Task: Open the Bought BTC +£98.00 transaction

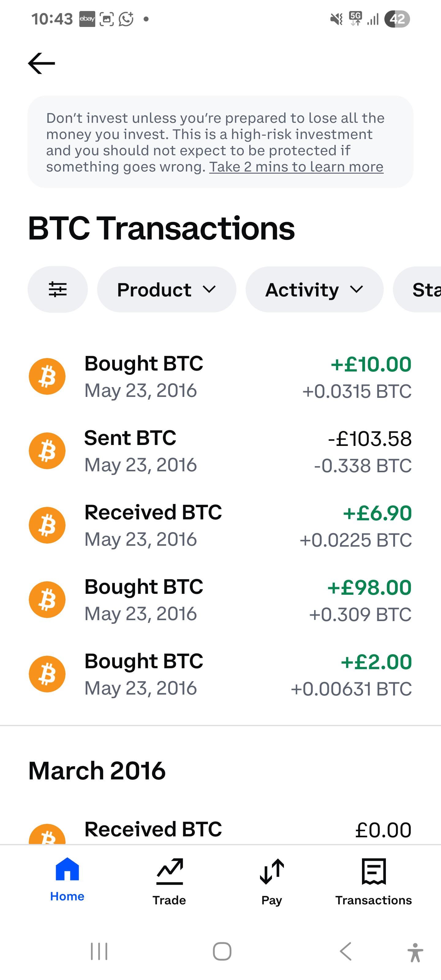Action: tap(220, 600)
